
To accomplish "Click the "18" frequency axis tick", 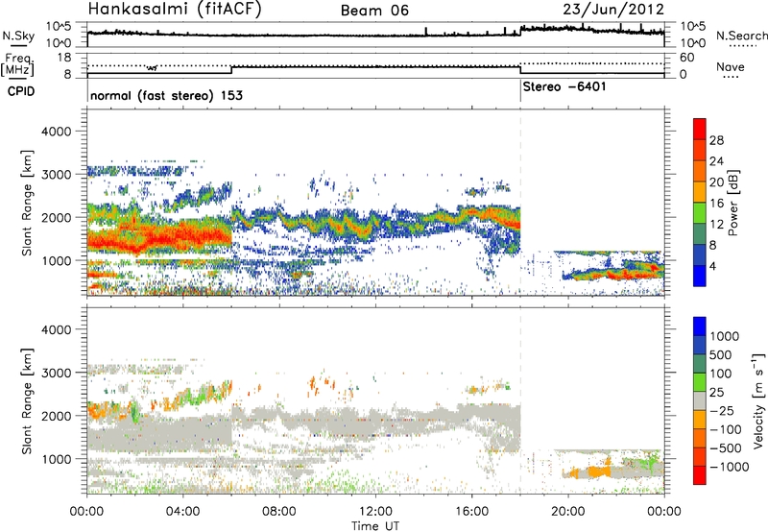I will tap(63, 57).
